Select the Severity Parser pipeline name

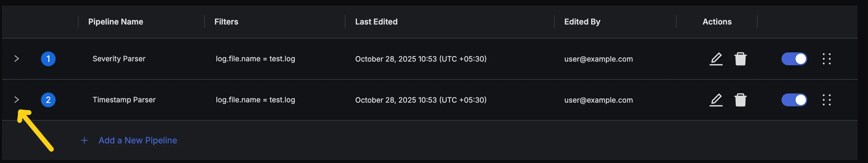point(119,59)
